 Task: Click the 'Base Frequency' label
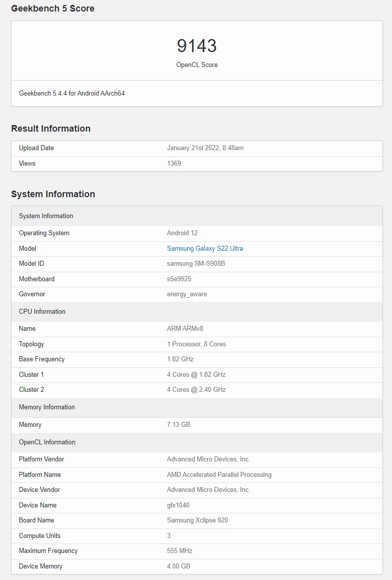[42, 359]
